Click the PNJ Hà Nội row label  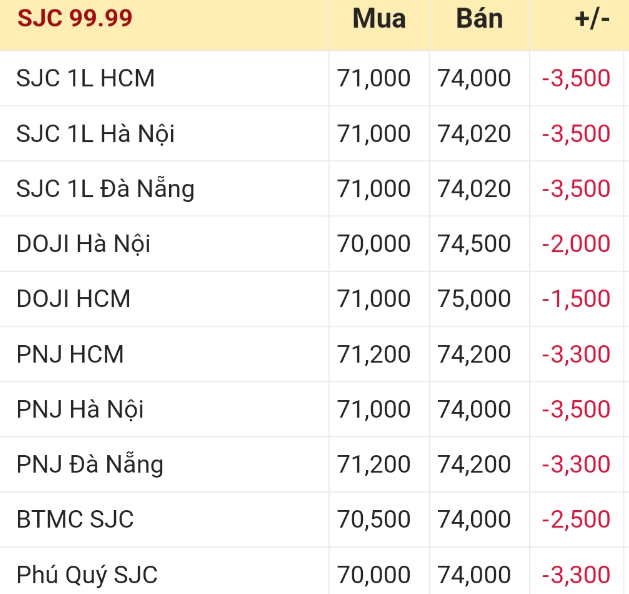tap(80, 409)
